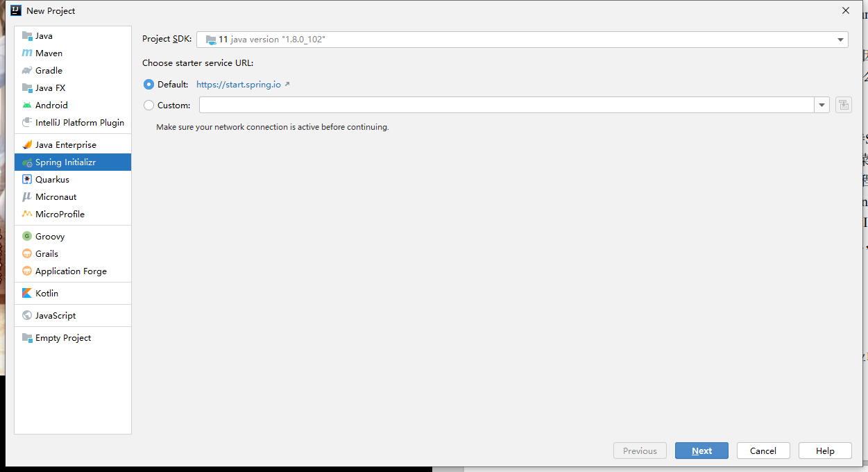
Task: Choose IntelliJ Platform Plugin label
Action: (x=80, y=123)
